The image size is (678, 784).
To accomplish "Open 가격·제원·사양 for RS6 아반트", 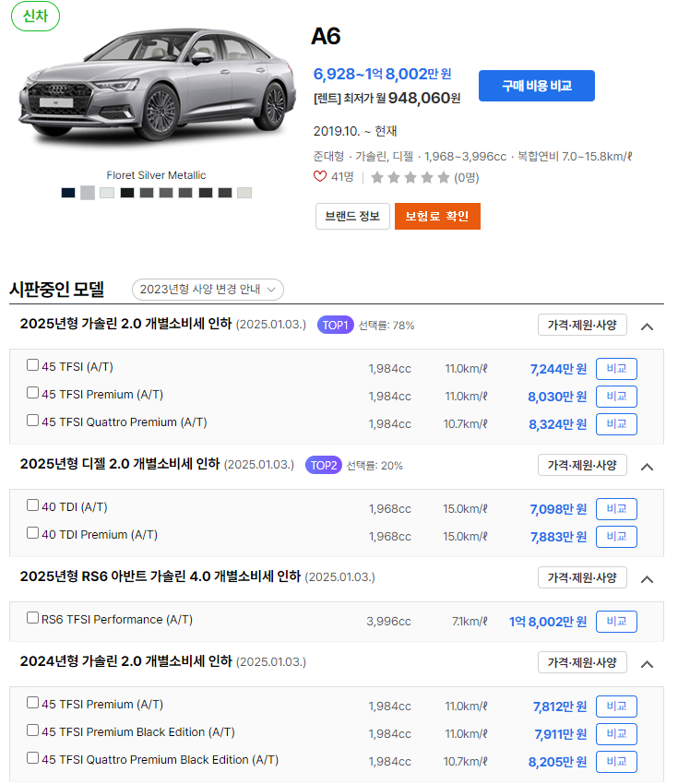I will click(582, 577).
